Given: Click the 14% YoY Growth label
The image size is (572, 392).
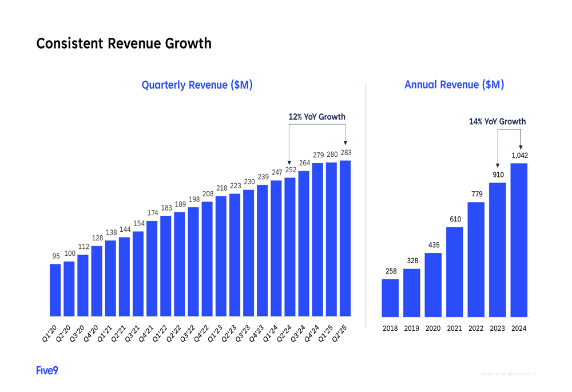Looking at the screenshot, I should tap(497, 121).
